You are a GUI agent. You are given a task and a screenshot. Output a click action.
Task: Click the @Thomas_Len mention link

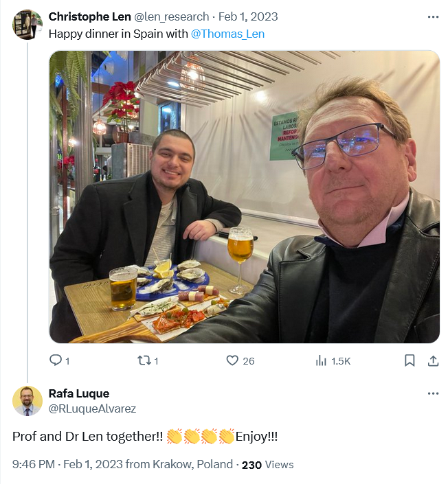click(x=227, y=34)
